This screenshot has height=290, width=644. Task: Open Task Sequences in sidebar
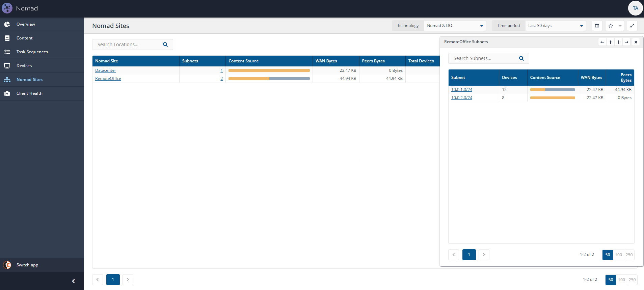point(42,52)
